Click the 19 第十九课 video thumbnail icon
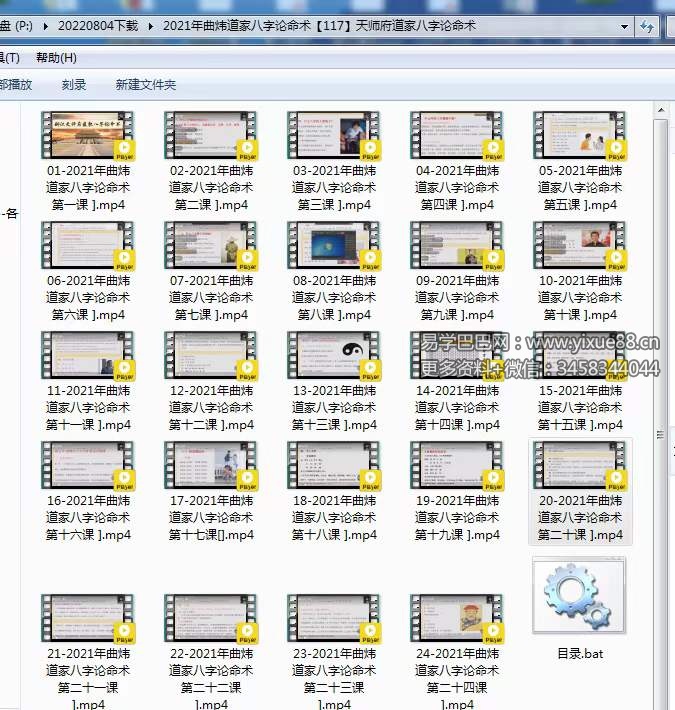The height and width of the screenshot is (710, 675). pyautogui.click(x=457, y=465)
